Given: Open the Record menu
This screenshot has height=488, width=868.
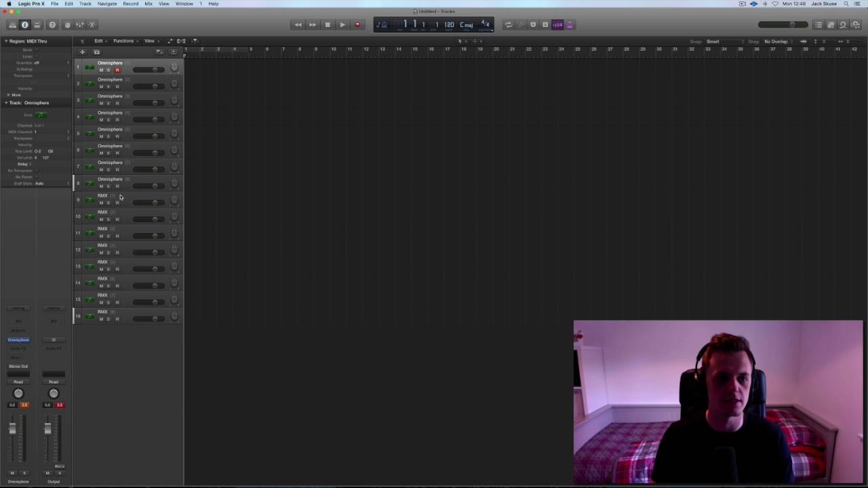Looking at the screenshot, I should pyautogui.click(x=131, y=4).
